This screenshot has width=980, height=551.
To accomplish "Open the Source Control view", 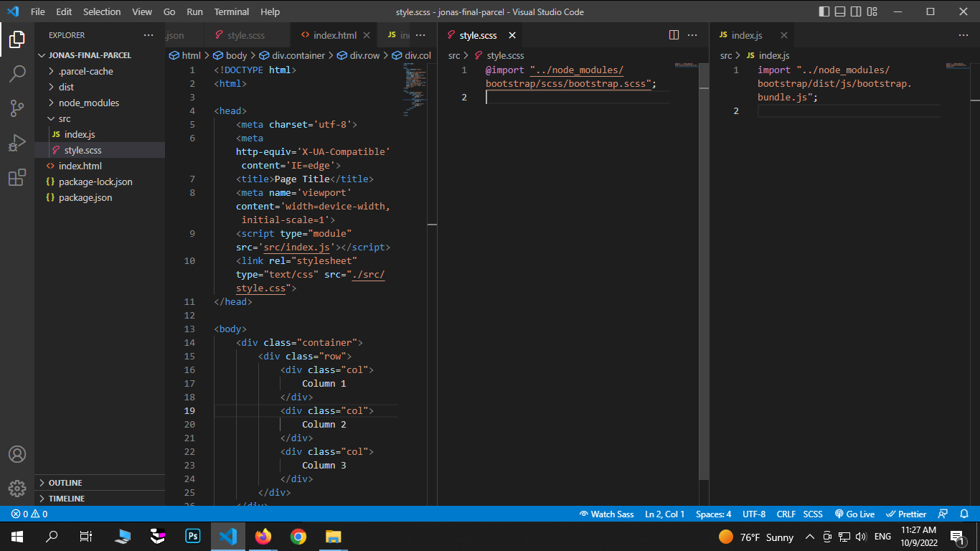I will [17, 108].
